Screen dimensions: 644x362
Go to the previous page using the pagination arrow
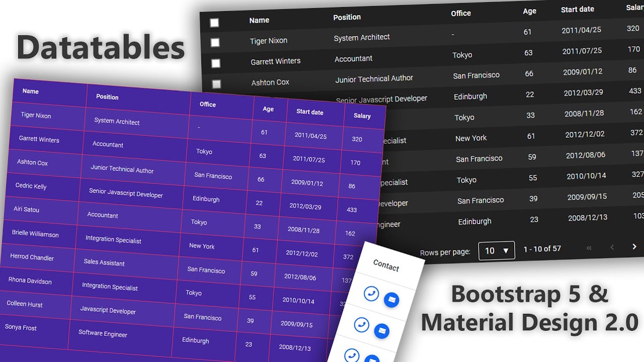point(612,247)
